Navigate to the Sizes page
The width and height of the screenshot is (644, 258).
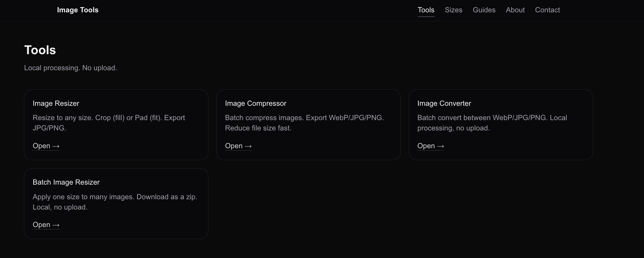453,10
